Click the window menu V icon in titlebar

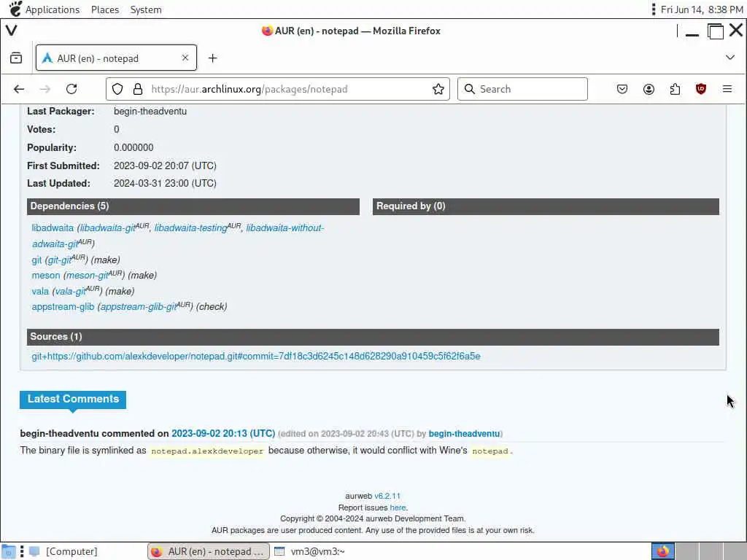[x=12, y=31]
